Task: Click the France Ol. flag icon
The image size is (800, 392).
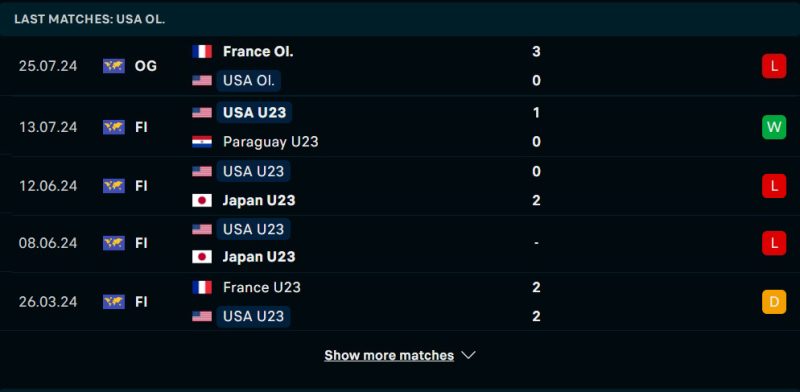Action: tap(202, 52)
